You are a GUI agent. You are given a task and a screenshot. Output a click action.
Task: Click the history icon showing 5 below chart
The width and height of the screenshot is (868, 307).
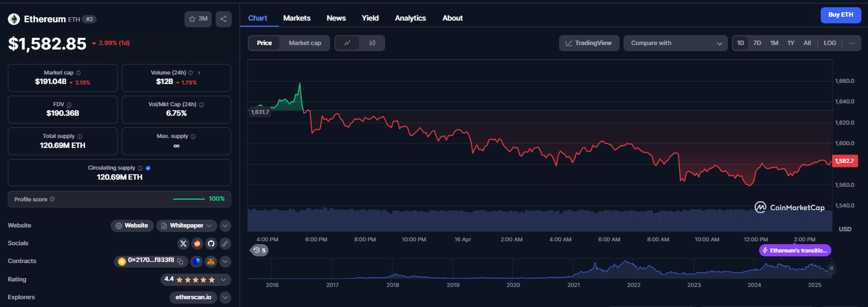pyautogui.click(x=260, y=250)
